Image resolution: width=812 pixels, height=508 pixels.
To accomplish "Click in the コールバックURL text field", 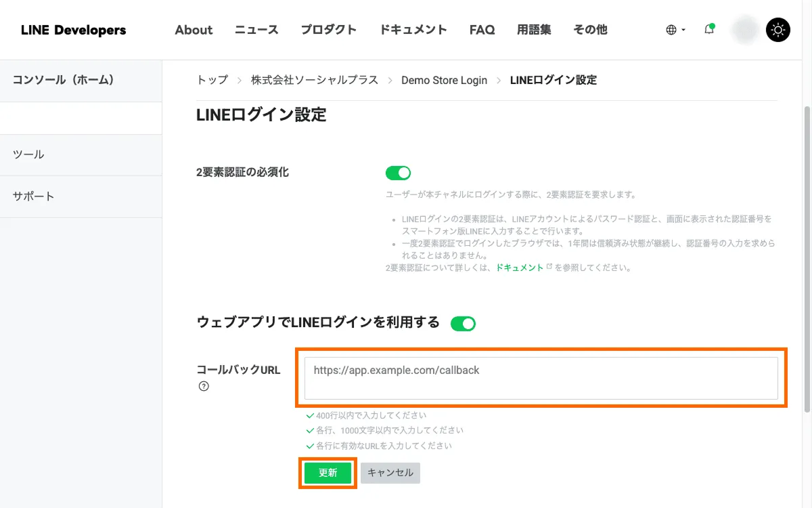I will pyautogui.click(x=541, y=378).
